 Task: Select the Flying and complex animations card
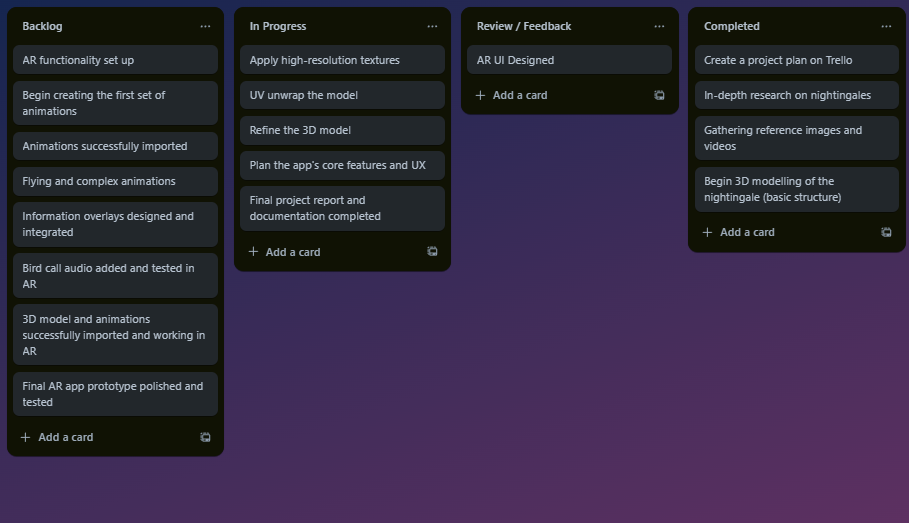pos(115,181)
